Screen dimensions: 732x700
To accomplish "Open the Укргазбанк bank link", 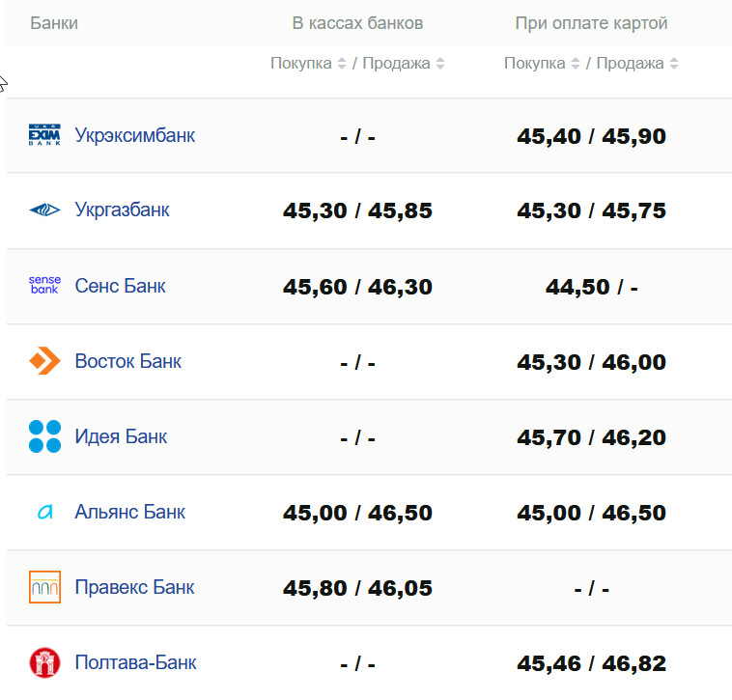I will coord(122,210).
